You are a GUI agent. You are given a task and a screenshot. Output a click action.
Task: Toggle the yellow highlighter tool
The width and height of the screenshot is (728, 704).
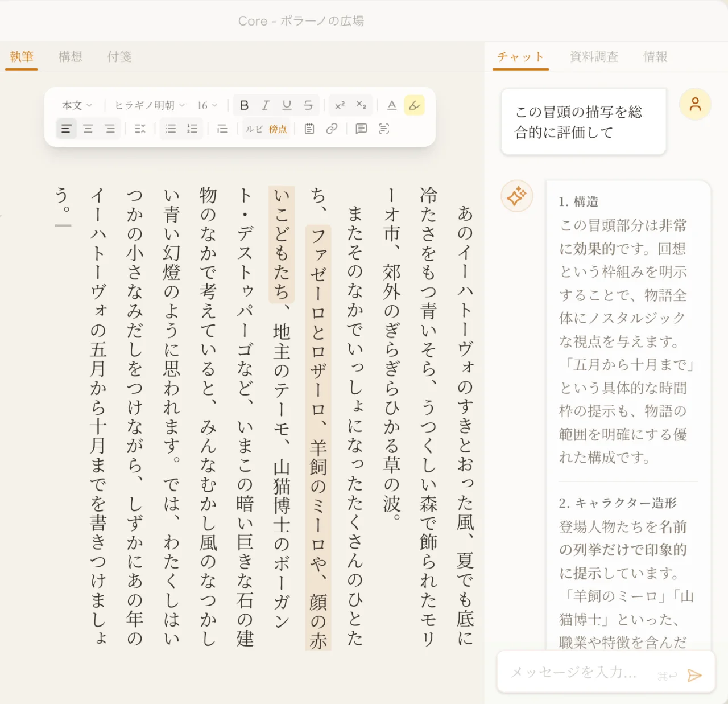[414, 105]
